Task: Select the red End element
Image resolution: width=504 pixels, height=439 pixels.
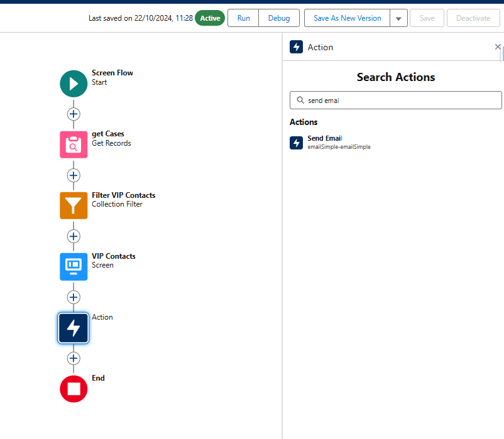Action: 74,389
